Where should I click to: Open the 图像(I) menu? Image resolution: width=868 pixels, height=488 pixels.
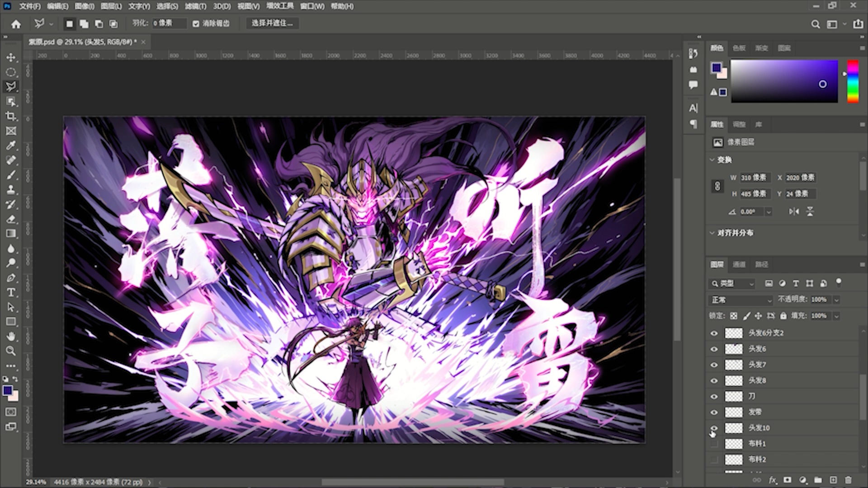coord(85,6)
